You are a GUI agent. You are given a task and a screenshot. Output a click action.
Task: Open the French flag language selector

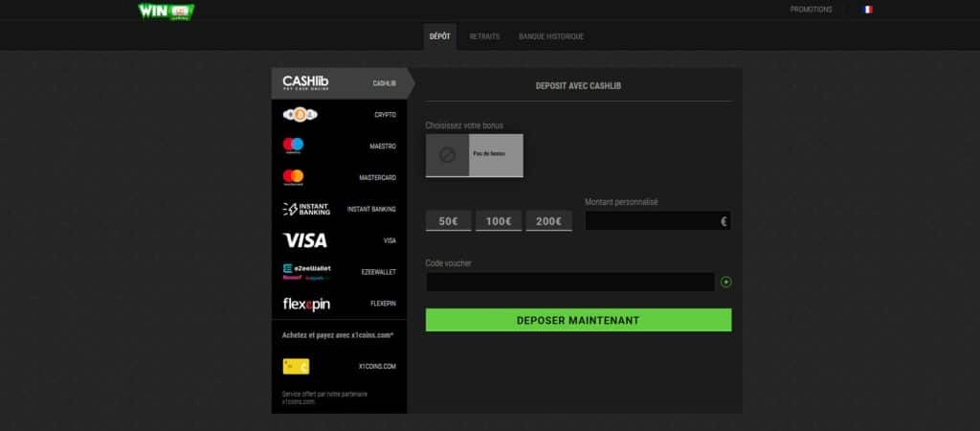pyautogui.click(x=867, y=10)
